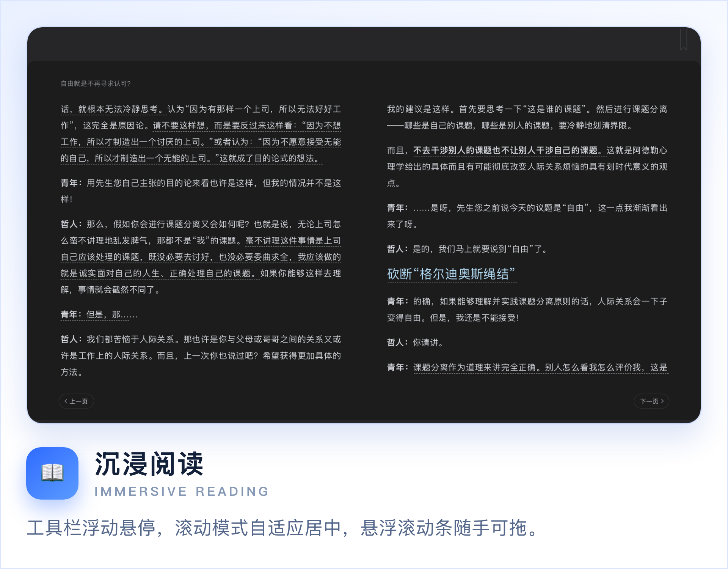Click the paragraph starting 哲人：那么，假如你会进行课题分离
The image size is (728, 569).
(x=201, y=257)
